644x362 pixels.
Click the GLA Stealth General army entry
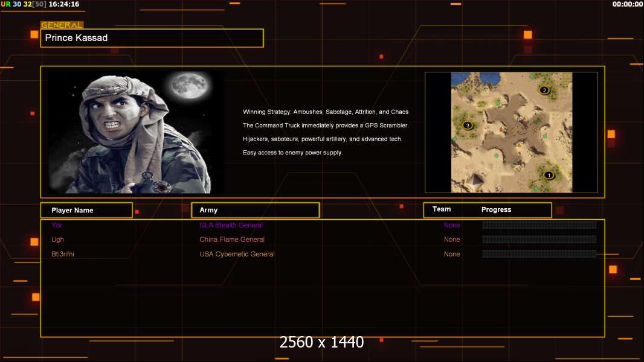pyautogui.click(x=231, y=225)
